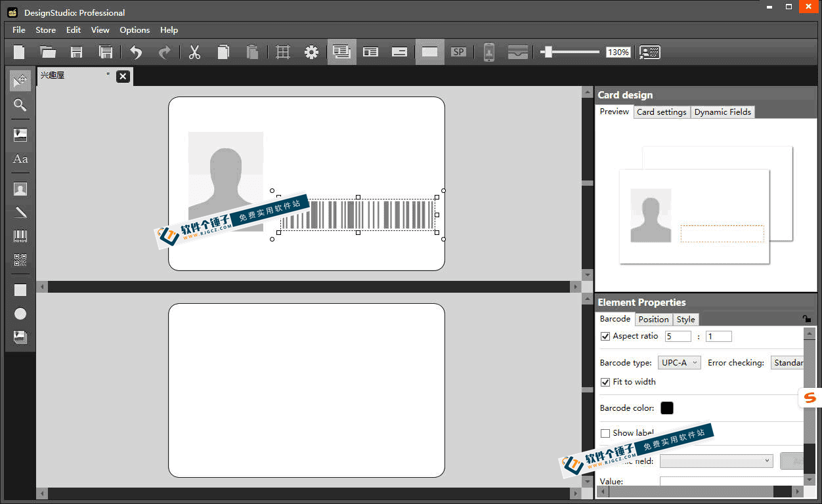Choose the line drawing tool
The image size is (822, 504).
pos(20,212)
